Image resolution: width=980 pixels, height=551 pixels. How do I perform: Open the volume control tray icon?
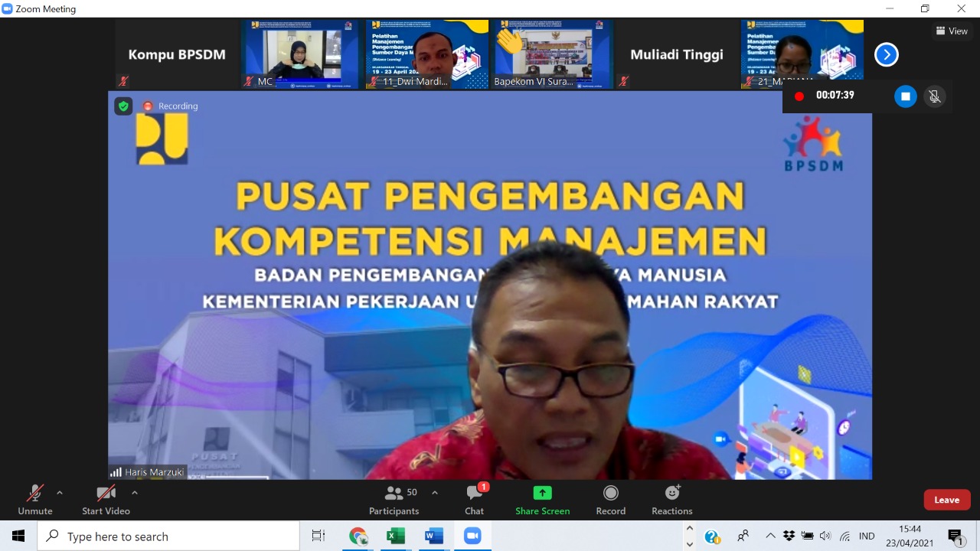tap(825, 536)
